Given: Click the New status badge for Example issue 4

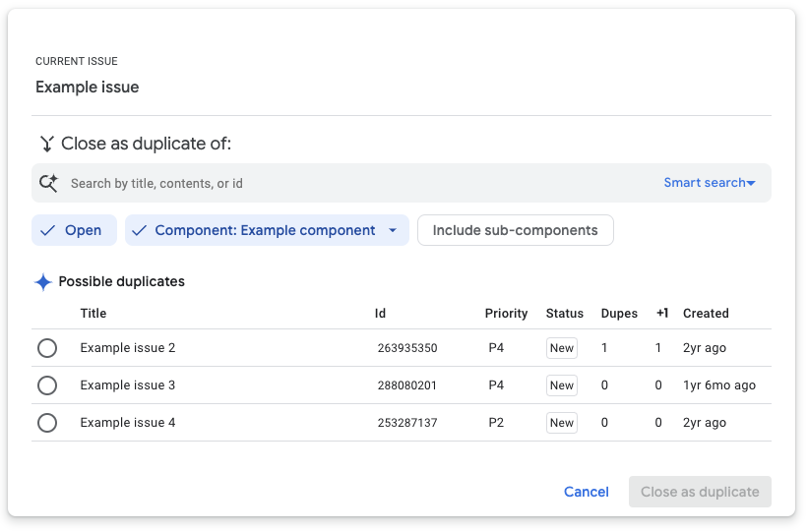Looking at the screenshot, I should 562,423.
